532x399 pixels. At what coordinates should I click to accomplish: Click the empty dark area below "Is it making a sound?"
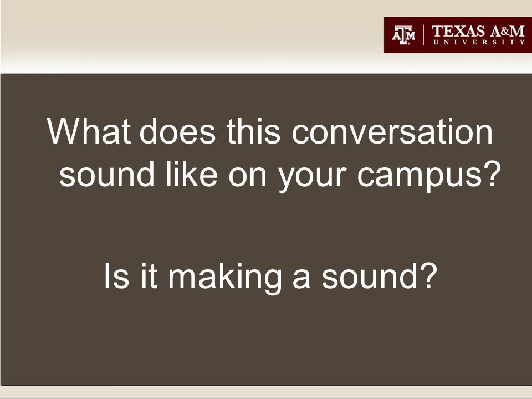point(266,339)
